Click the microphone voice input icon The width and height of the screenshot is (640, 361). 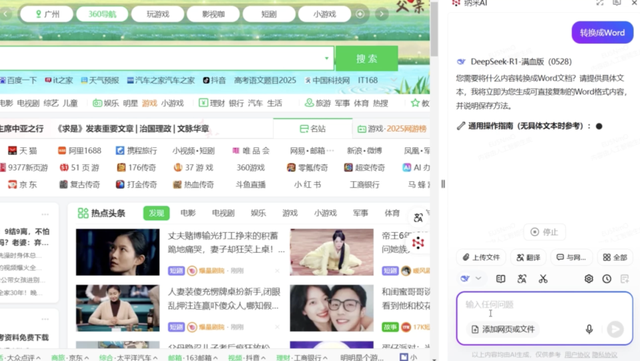(x=589, y=329)
